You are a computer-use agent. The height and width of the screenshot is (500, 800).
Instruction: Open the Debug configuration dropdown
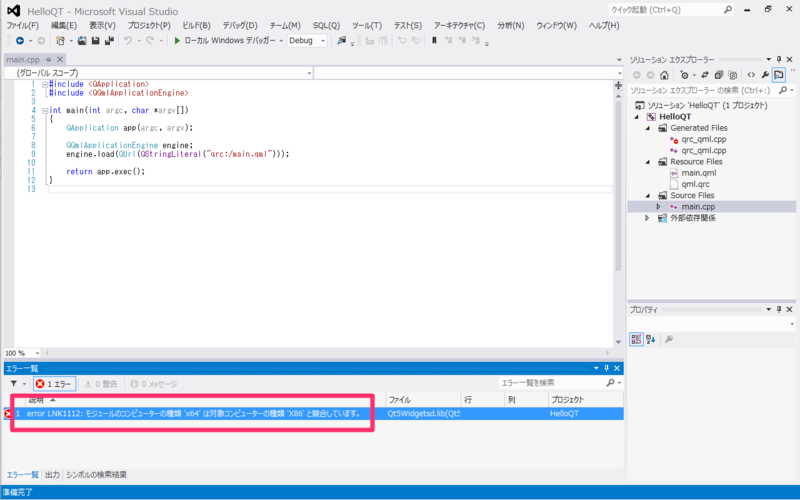point(307,40)
